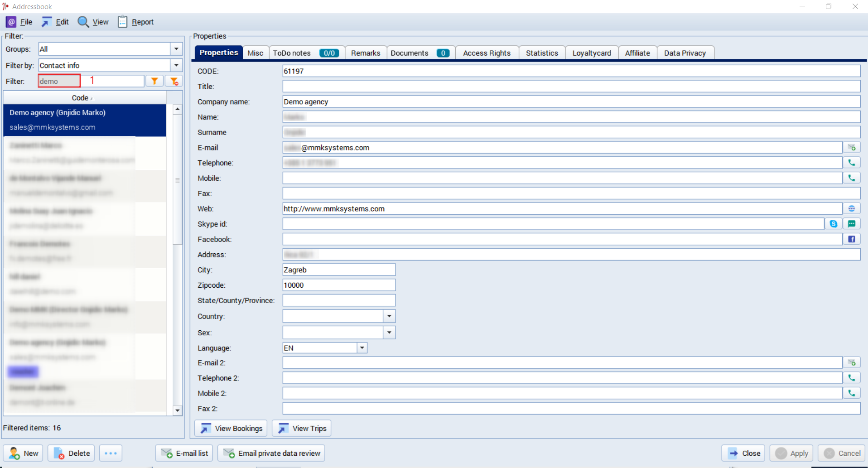Open the Language dropdown
The width and height of the screenshot is (868, 468).
click(x=362, y=348)
